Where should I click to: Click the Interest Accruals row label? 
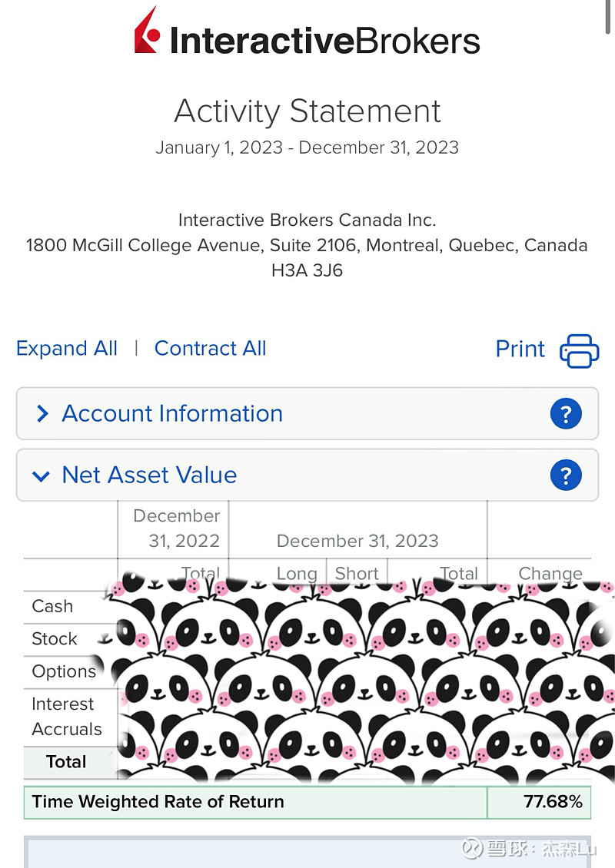(x=66, y=717)
